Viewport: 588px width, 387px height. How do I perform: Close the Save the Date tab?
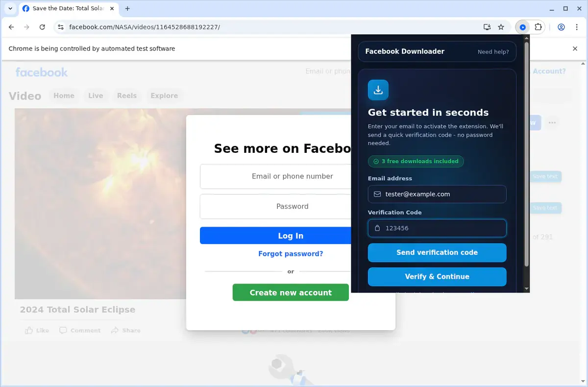(x=112, y=9)
